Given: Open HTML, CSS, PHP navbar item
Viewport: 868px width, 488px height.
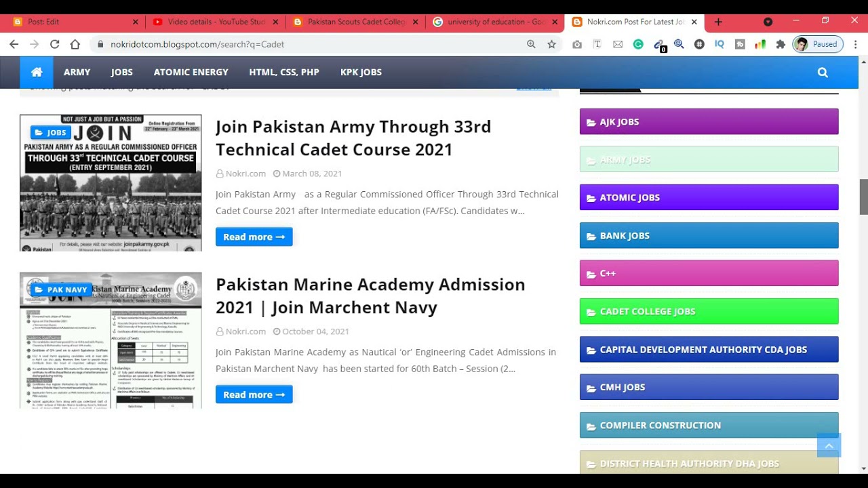Looking at the screenshot, I should (284, 72).
